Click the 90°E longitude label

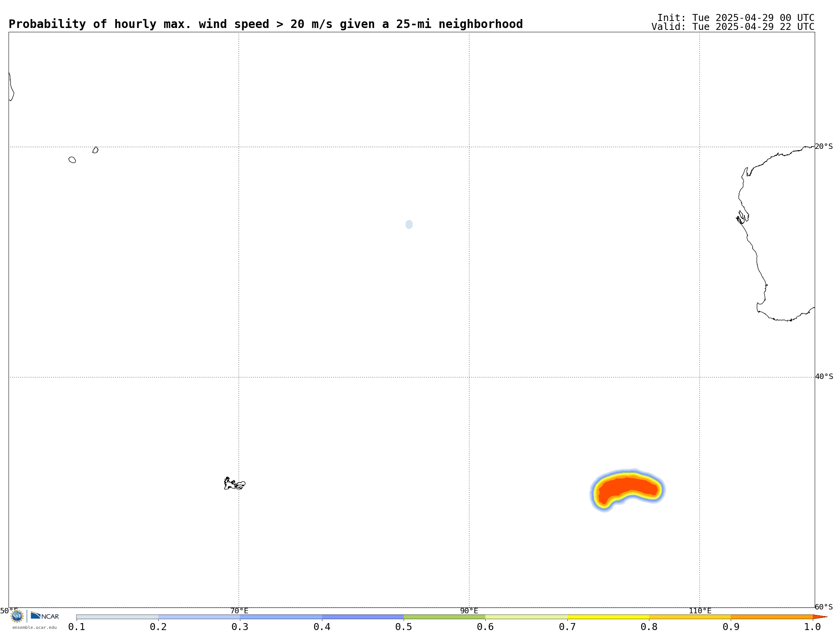[469, 611]
